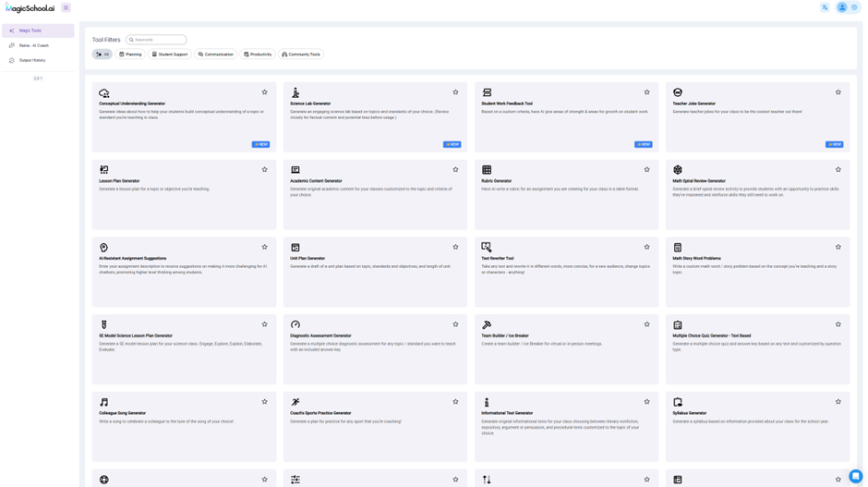Star the Student Work Feedback Tool

tap(646, 92)
